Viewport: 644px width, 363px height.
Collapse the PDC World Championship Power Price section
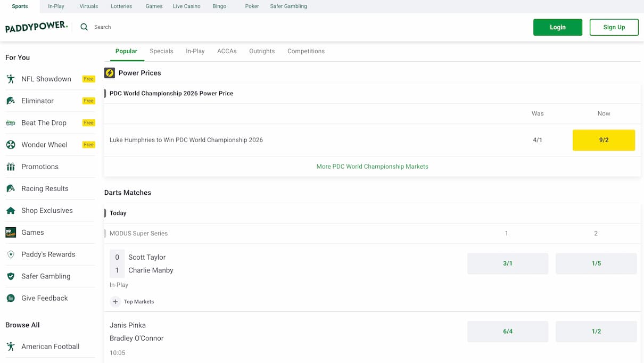point(171,93)
